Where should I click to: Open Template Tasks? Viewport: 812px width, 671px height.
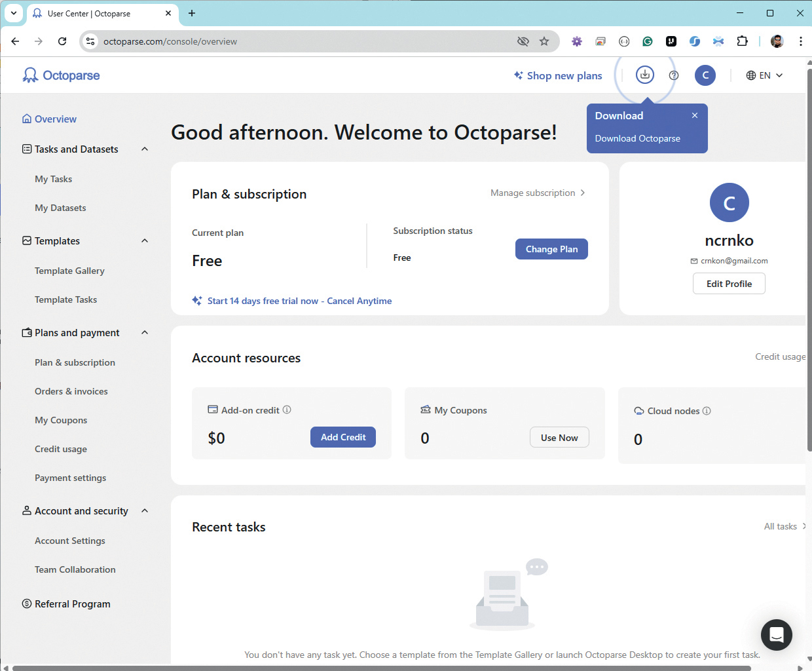point(65,299)
